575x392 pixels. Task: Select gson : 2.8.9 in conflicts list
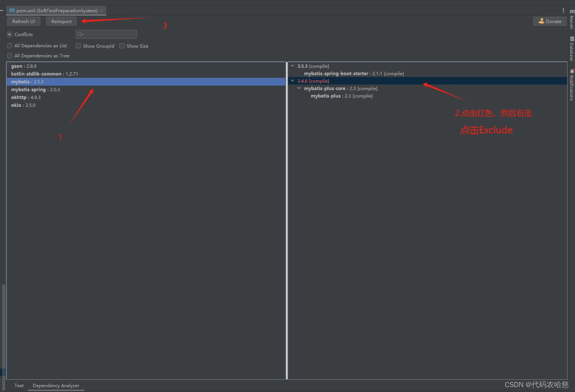pyautogui.click(x=146, y=66)
